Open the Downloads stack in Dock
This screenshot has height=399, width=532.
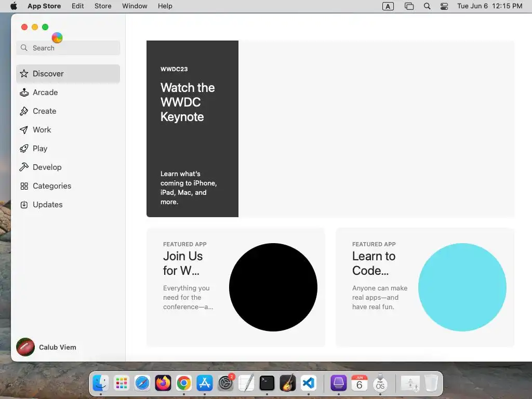pos(410,383)
